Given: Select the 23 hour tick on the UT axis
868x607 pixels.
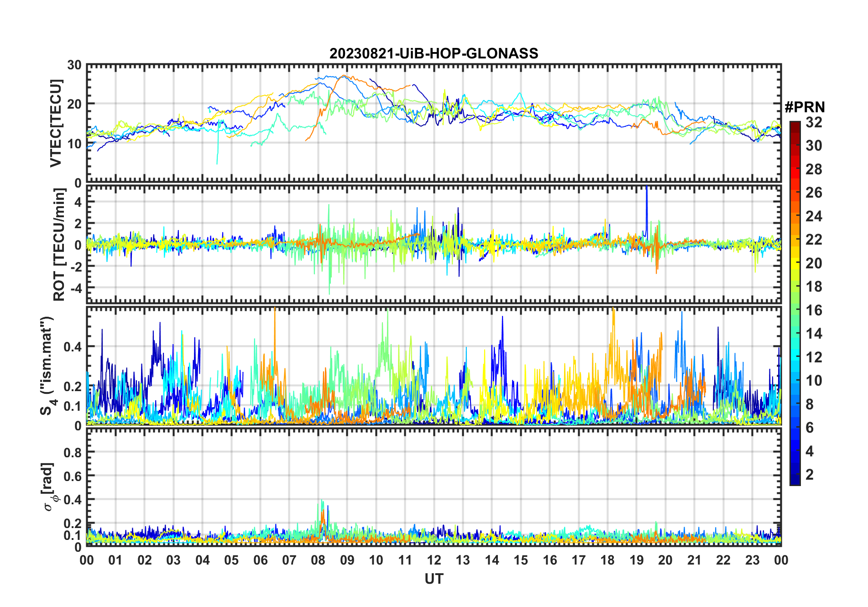Looking at the screenshot, I should (x=752, y=560).
